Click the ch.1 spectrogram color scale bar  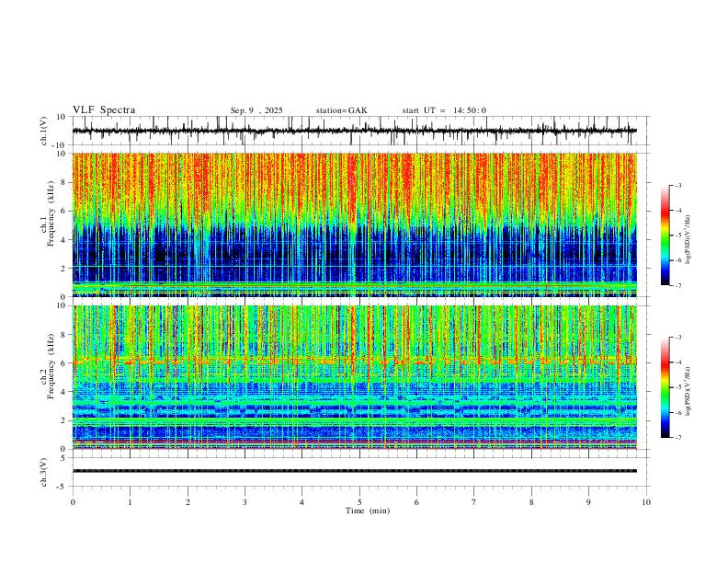[665, 236]
